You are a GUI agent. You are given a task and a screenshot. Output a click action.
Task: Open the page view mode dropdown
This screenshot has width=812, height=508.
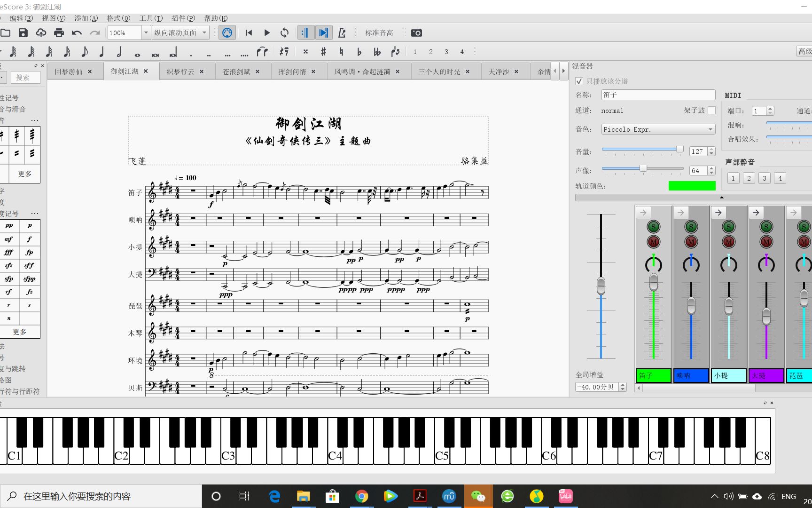tap(180, 32)
